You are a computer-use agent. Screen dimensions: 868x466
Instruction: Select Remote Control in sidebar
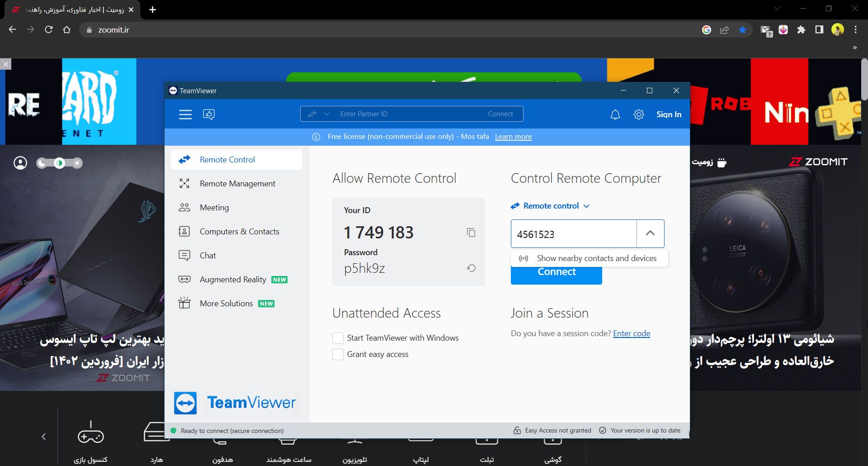[236, 160]
